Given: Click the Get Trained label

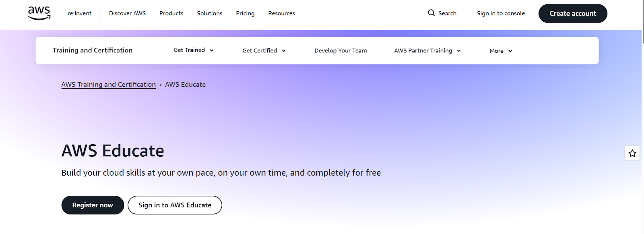Looking at the screenshot, I should [189, 50].
